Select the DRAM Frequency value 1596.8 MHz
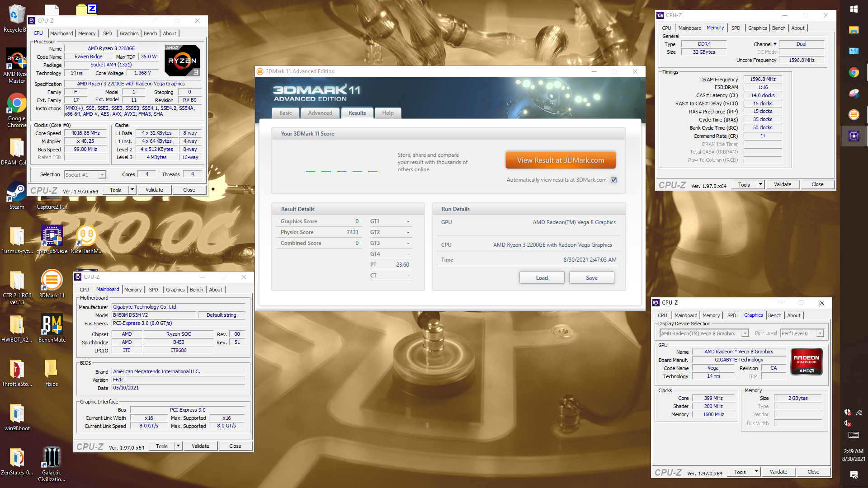Viewport: 868px width, 488px height. [x=763, y=79]
